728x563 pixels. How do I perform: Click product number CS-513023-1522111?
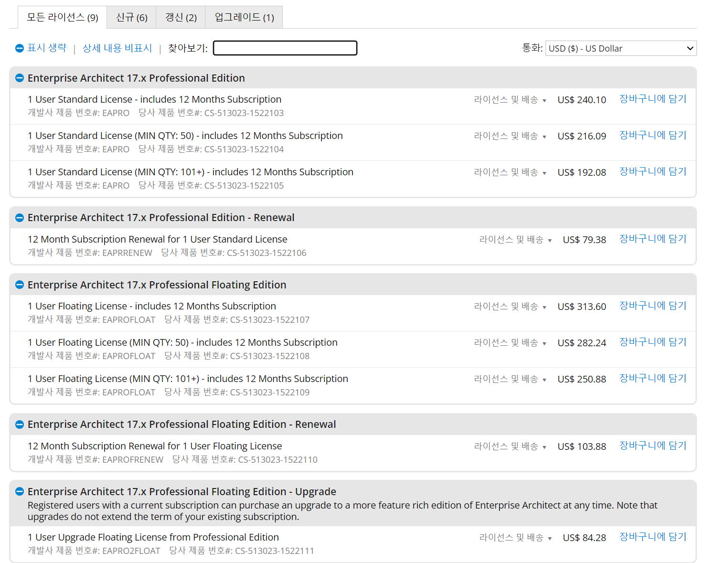pos(274,551)
